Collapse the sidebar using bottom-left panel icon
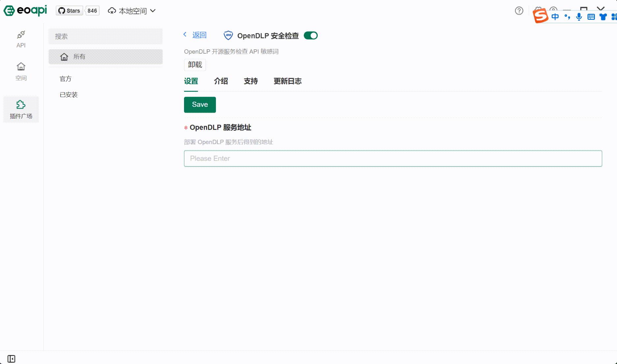Image resolution: width=617 pixels, height=364 pixels. 12,358
